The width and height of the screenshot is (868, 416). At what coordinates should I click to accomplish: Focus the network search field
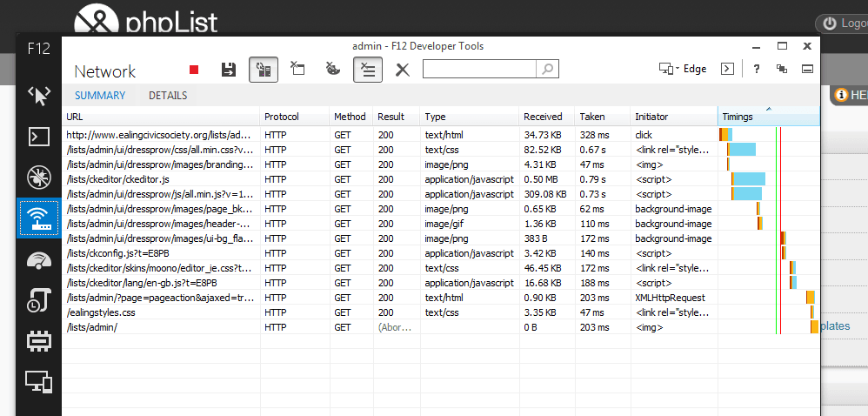479,69
